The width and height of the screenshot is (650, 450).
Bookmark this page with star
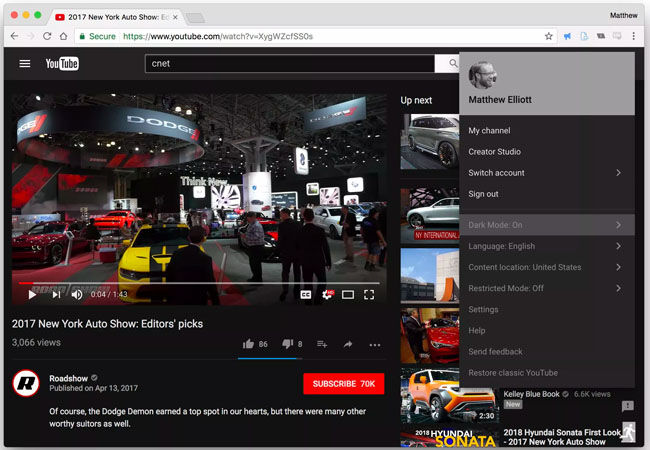tap(548, 36)
